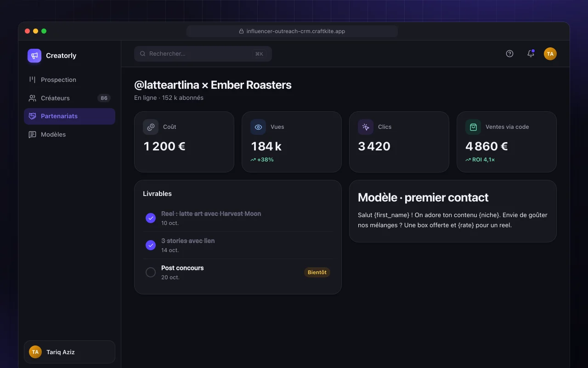
Task: Click the search magnifier icon
Action: (143, 54)
